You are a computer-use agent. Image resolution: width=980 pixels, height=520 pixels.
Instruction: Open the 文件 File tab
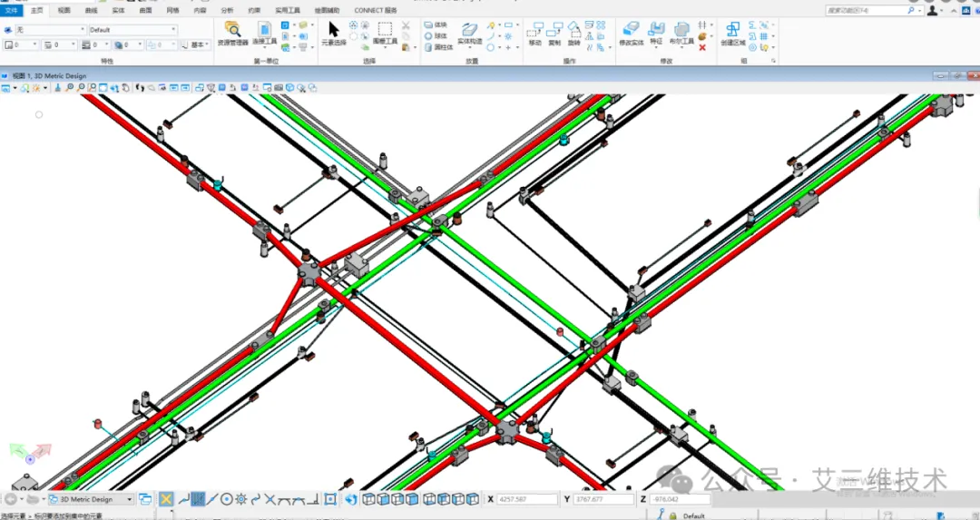tap(12, 11)
